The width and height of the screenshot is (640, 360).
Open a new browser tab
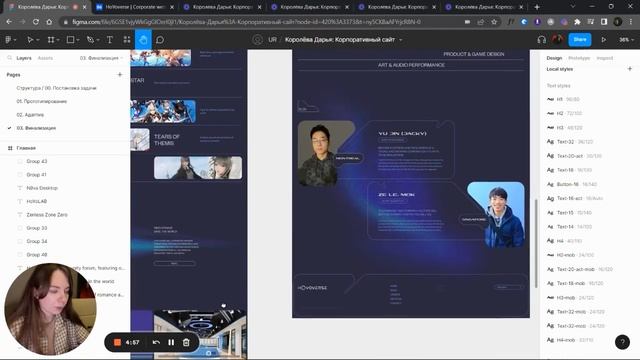pos(537,7)
